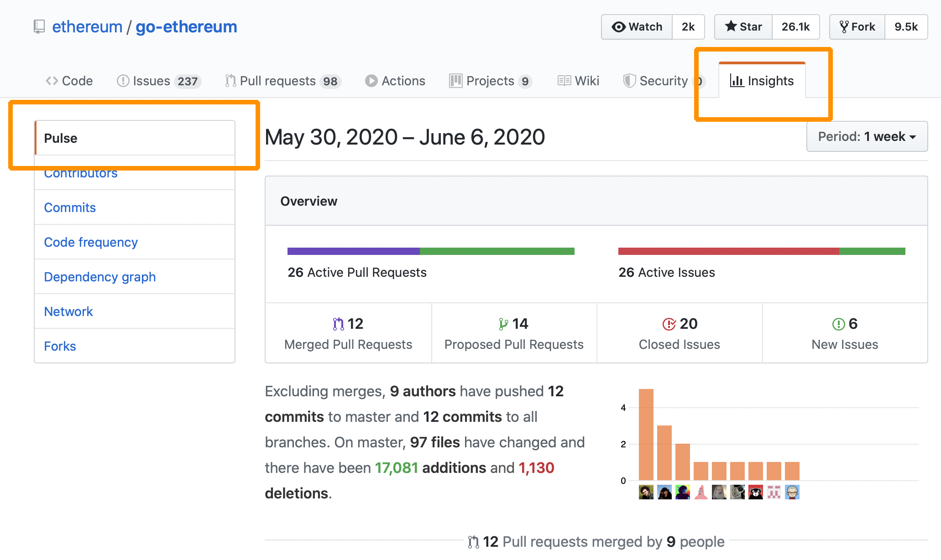The image size is (941, 560).
Task: View the 2k watchers count
Action: tap(688, 27)
